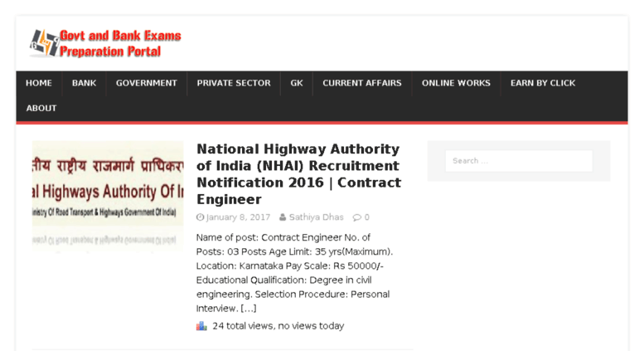Click the "24 total views, no views today" text
Image resolution: width=644 pixels, height=351 pixels.
(278, 326)
